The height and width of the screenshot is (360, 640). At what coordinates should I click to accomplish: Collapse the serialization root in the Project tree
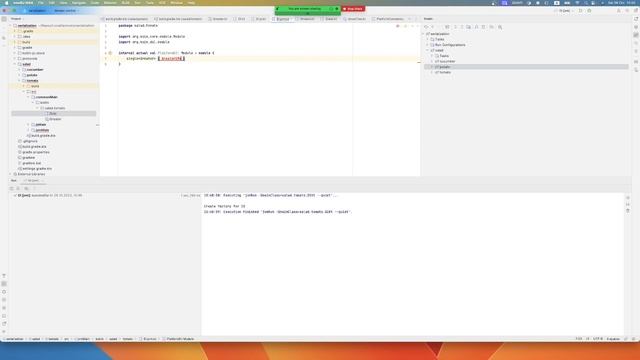tap(11, 26)
